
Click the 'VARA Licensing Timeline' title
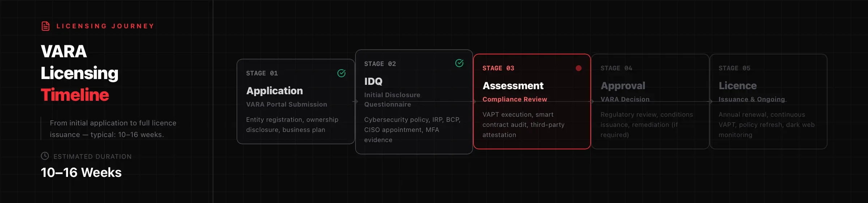point(80,73)
